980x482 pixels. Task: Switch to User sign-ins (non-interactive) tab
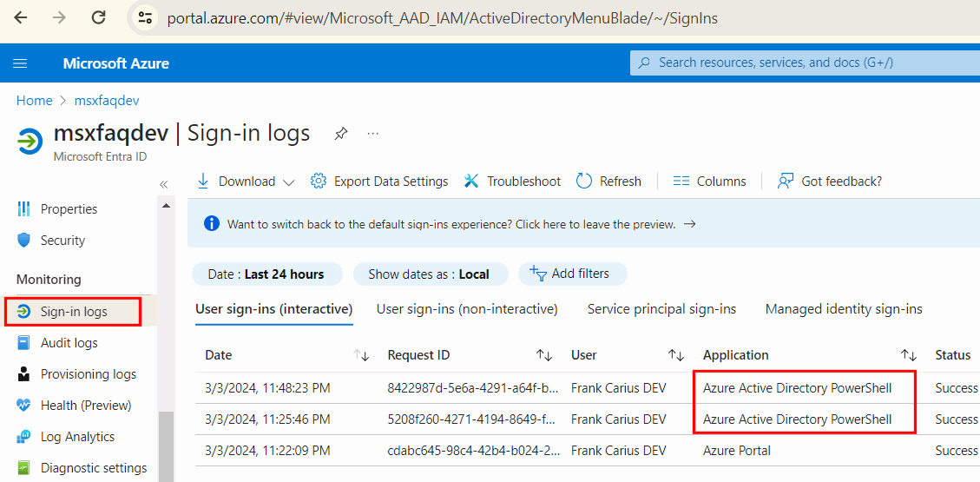click(x=467, y=309)
